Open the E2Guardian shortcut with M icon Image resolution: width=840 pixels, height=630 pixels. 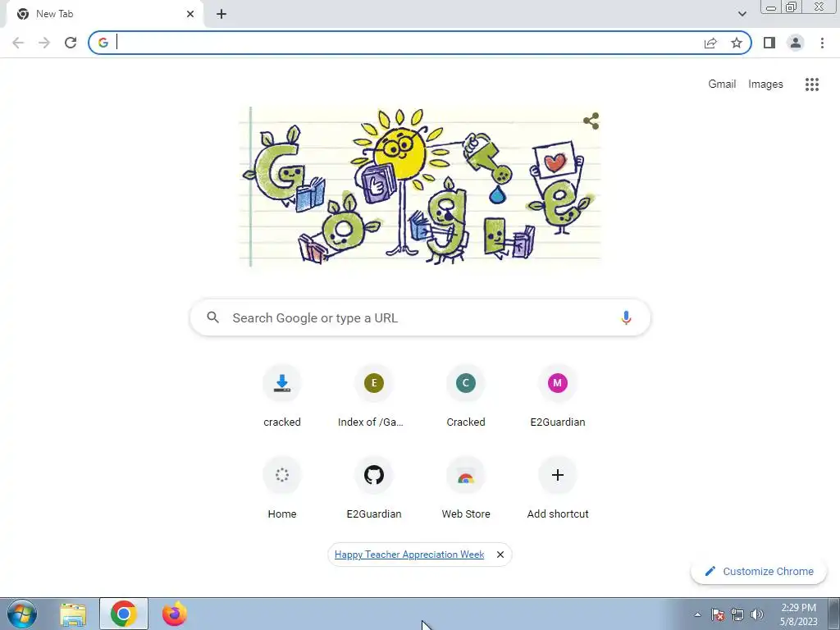558,395
